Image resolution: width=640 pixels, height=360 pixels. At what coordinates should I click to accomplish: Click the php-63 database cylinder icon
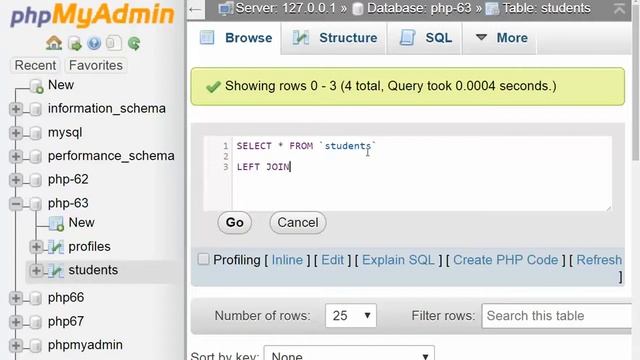36,203
